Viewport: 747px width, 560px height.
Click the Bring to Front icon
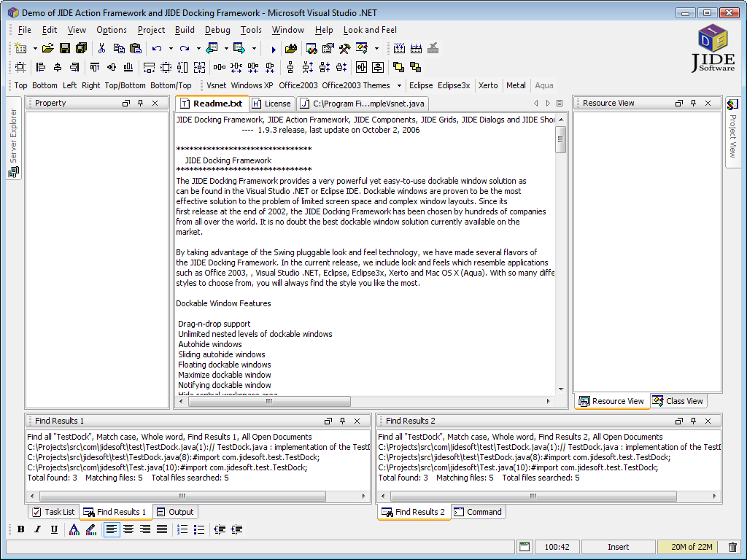pos(399,67)
